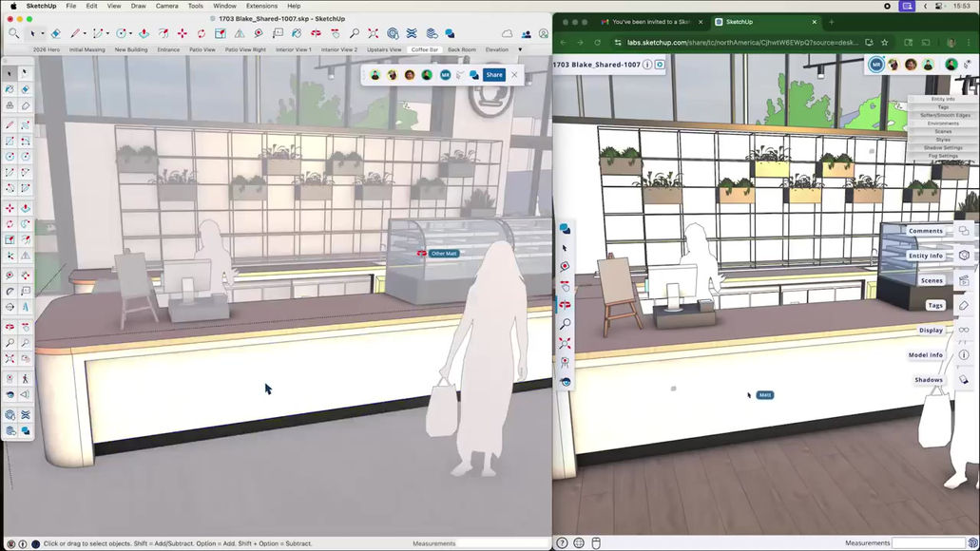Select the Pan hand tool in top toolbar
This screenshot has width=980, height=551.
(x=336, y=34)
